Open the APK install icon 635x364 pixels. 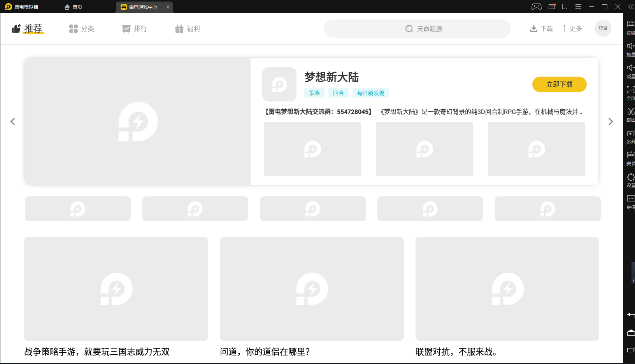pos(630,155)
